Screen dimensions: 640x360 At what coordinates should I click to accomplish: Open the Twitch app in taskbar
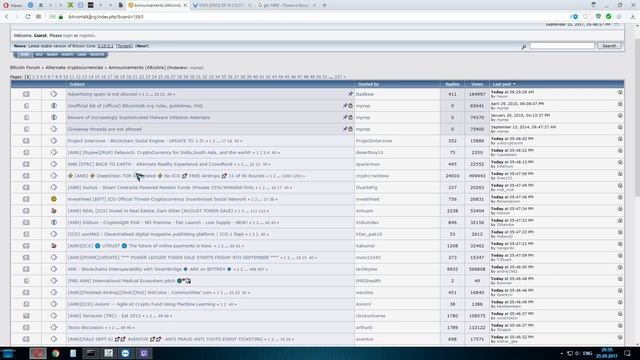pos(144,353)
